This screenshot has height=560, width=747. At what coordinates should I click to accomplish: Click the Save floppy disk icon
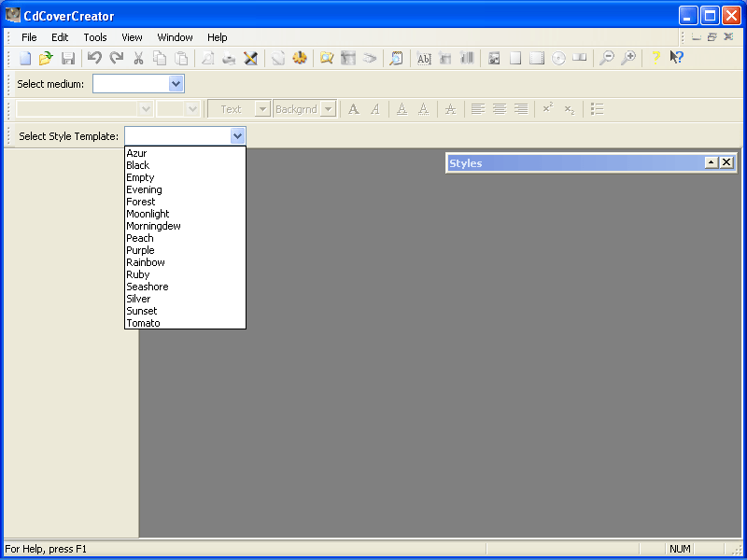pyautogui.click(x=68, y=58)
